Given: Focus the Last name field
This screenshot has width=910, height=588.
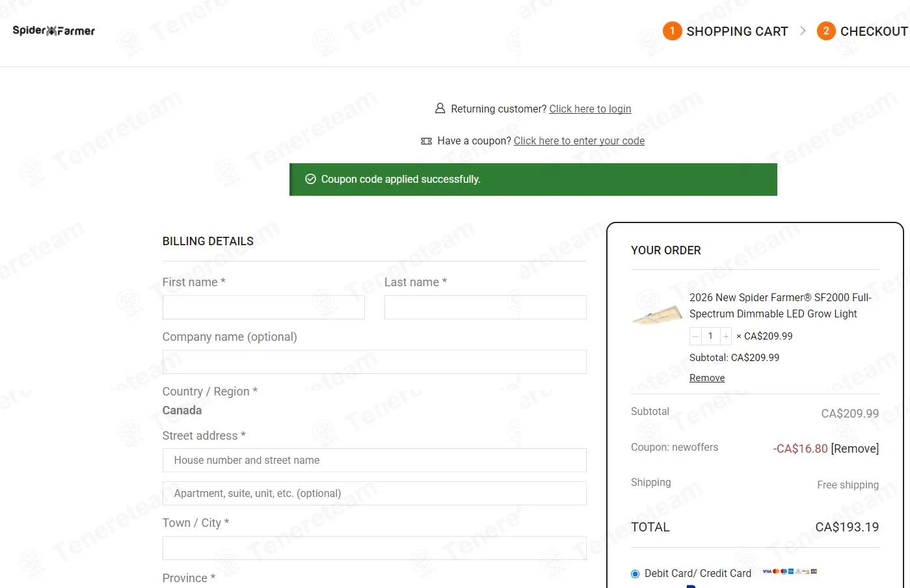Looking at the screenshot, I should pos(485,307).
